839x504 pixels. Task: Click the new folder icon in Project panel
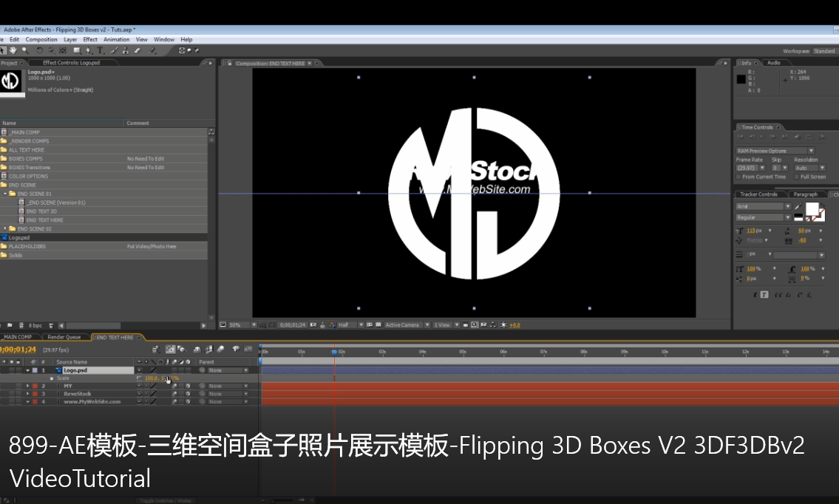point(10,325)
